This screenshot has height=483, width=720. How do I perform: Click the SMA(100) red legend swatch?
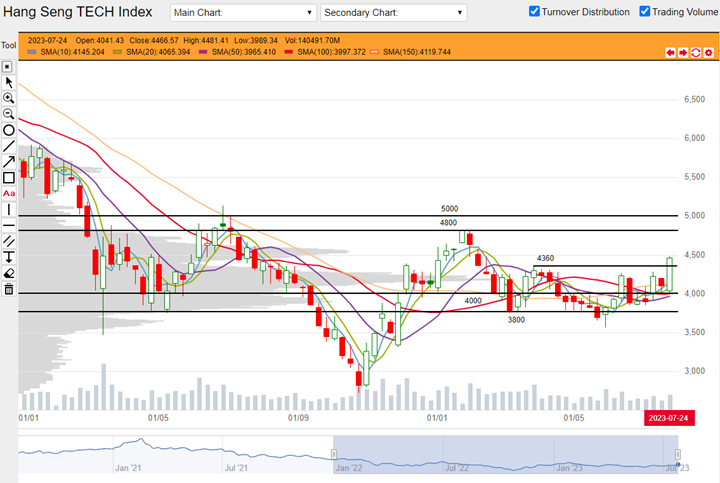pyautogui.click(x=289, y=52)
